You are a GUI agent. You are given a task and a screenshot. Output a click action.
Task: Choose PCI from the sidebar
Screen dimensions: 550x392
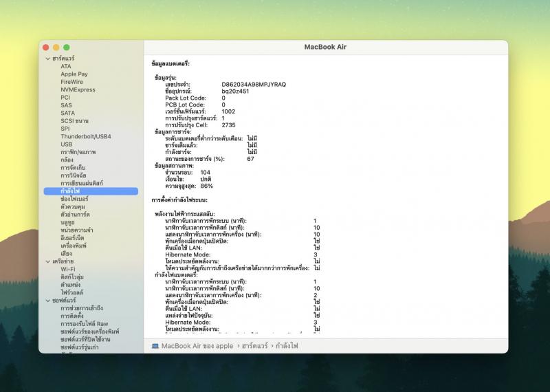[x=65, y=97]
